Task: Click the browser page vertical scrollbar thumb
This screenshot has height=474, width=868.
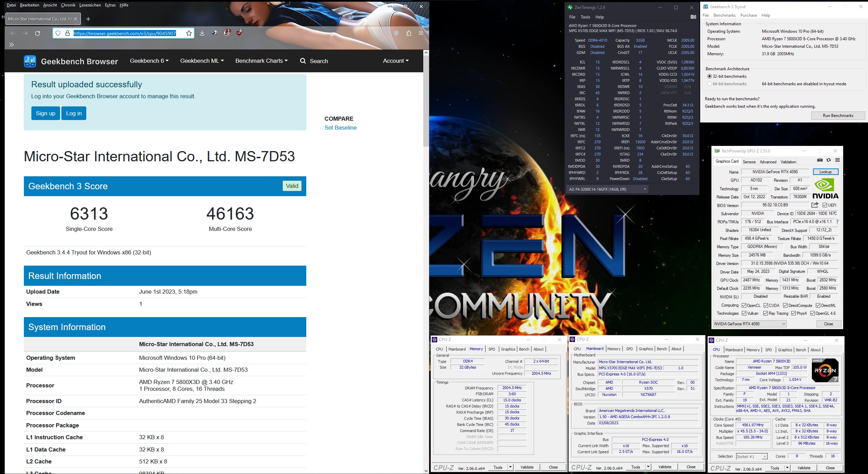Action: (x=426, y=101)
